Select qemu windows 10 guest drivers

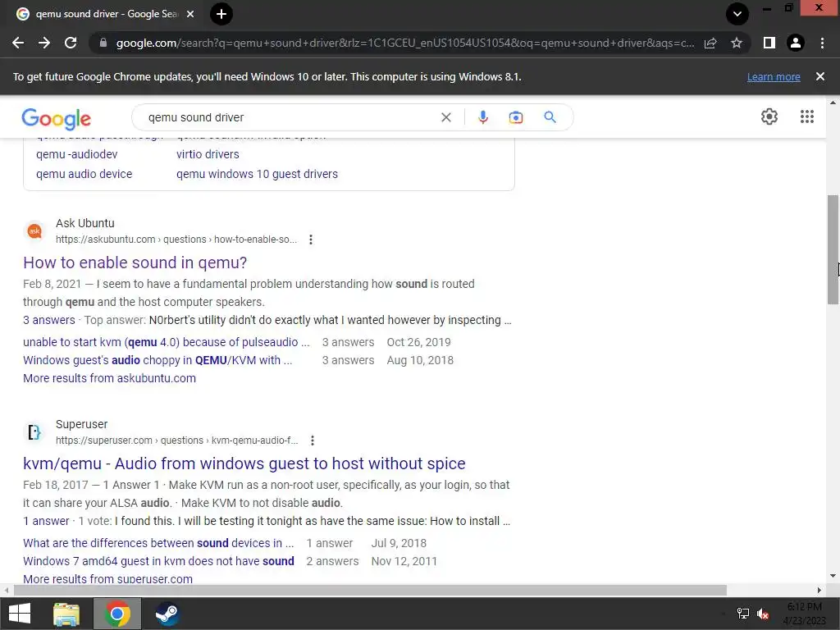(257, 174)
